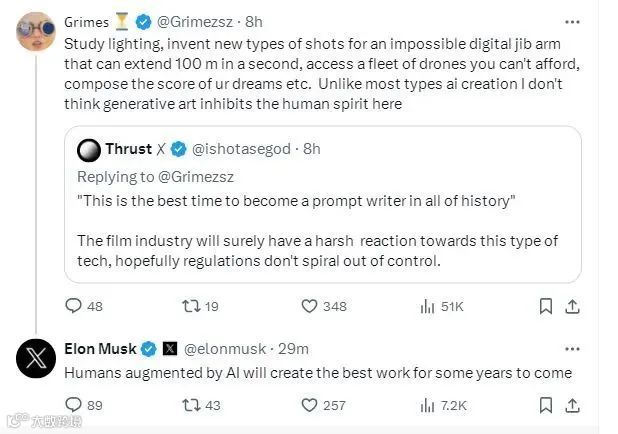
Task: Reply to Grimes' tweet
Action: [x=73, y=306]
